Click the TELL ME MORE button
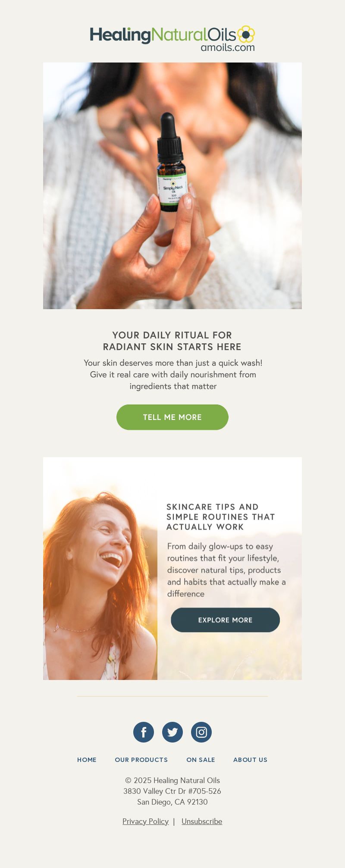Image resolution: width=345 pixels, height=868 pixels. [172, 417]
